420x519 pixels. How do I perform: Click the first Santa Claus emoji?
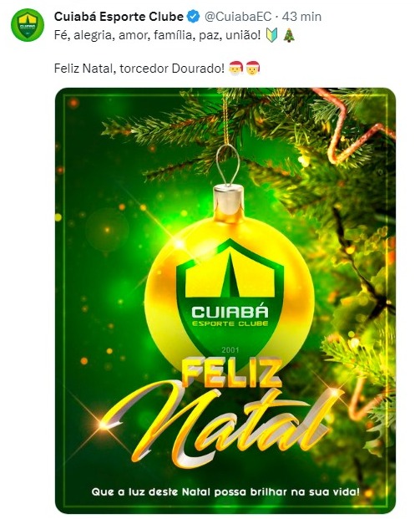[x=235, y=68]
